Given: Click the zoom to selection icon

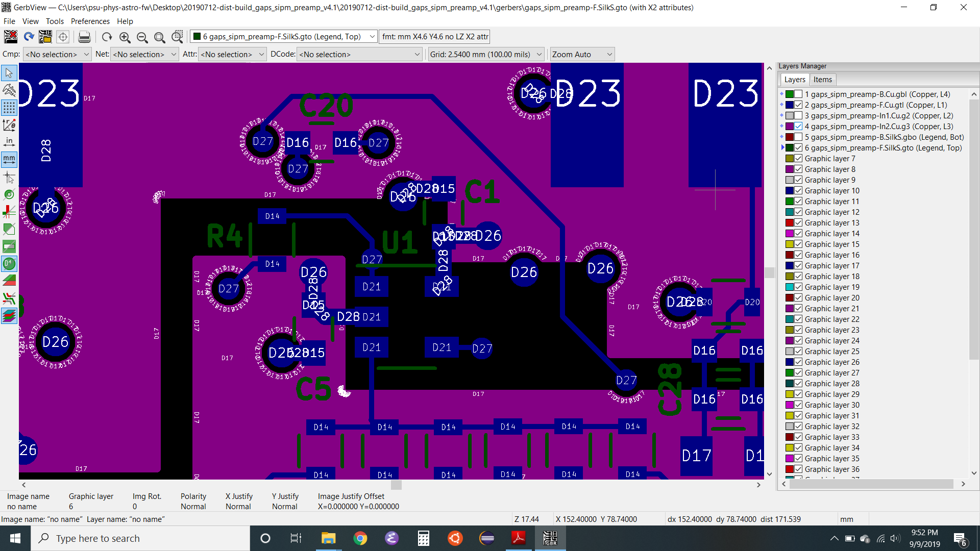Looking at the screenshot, I should (x=177, y=37).
